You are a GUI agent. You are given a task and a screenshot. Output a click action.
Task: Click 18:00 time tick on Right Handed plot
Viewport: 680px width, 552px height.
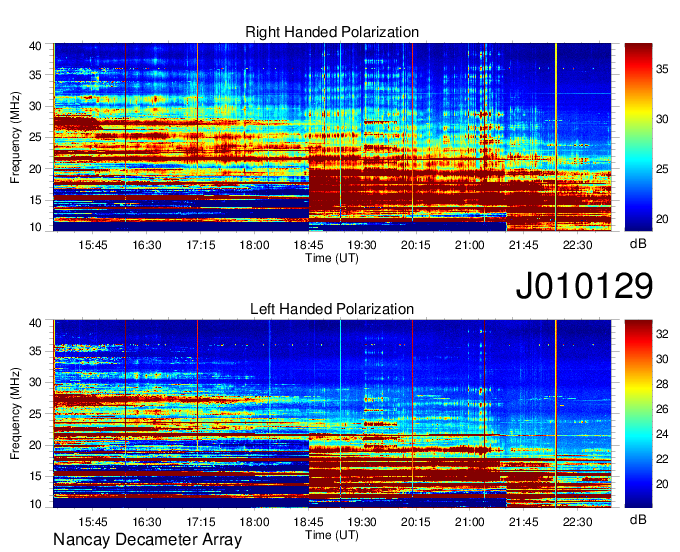pos(255,245)
